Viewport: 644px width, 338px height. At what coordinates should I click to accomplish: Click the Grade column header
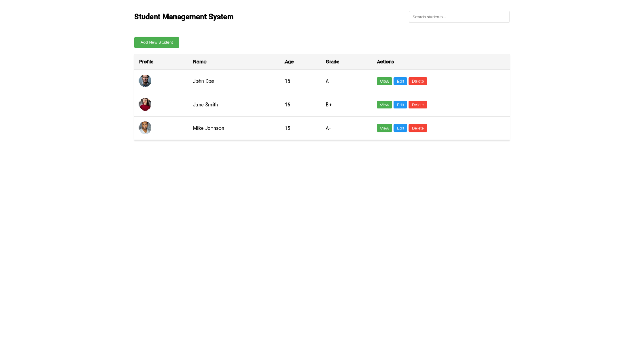(x=332, y=62)
